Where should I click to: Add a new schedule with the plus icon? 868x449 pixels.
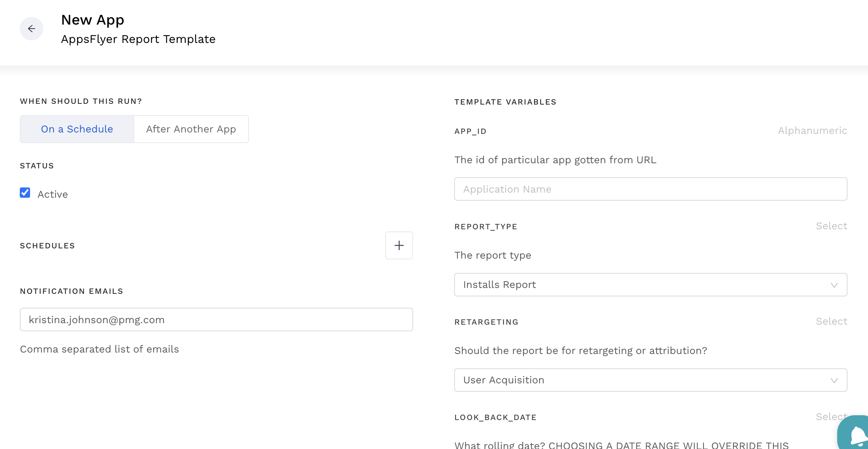(x=399, y=245)
